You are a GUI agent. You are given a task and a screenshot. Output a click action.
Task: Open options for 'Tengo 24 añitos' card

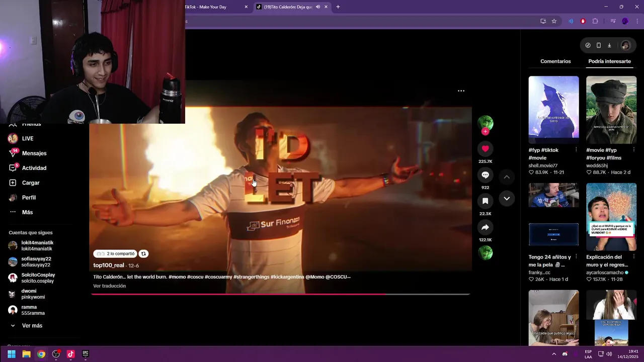(577, 256)
